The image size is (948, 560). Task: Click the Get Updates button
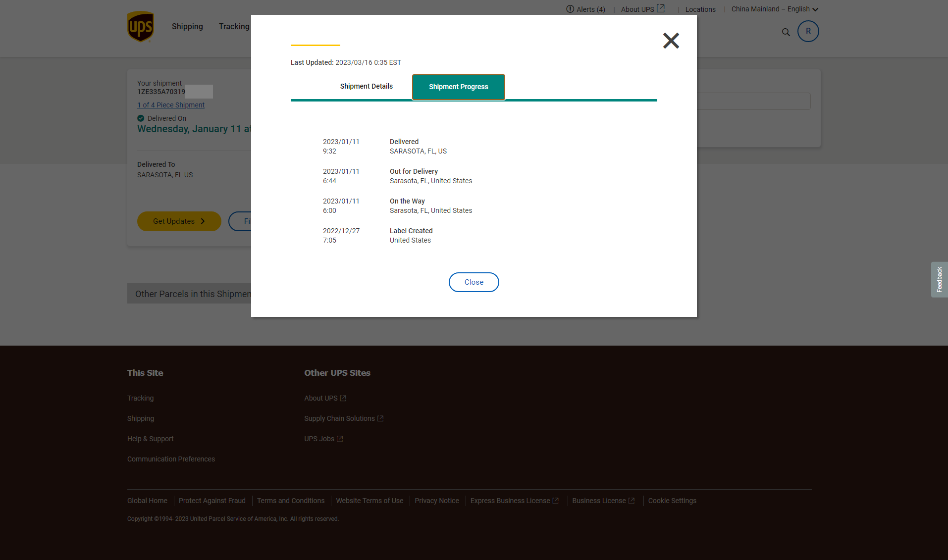coord(179,221)
